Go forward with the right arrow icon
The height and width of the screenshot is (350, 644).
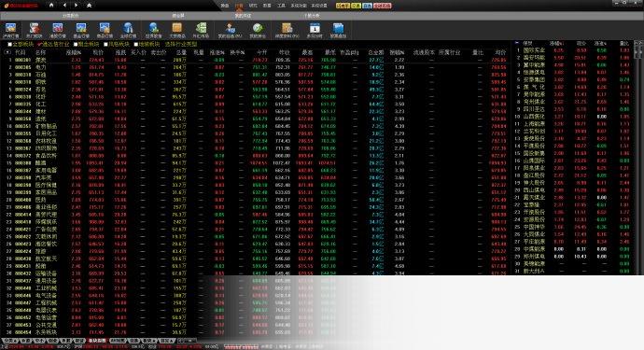click(x=77, y=6)
